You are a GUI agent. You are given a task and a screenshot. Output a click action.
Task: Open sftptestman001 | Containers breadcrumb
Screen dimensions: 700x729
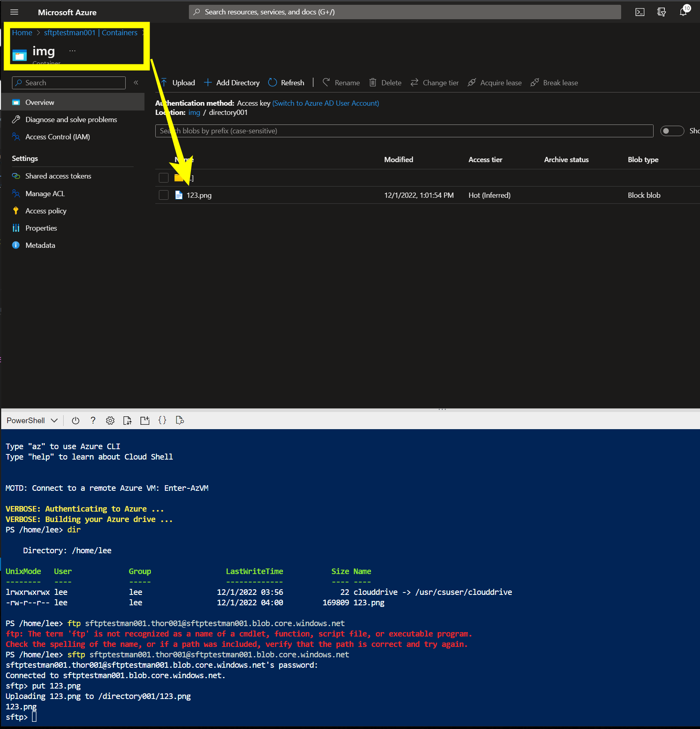point(91,33)
